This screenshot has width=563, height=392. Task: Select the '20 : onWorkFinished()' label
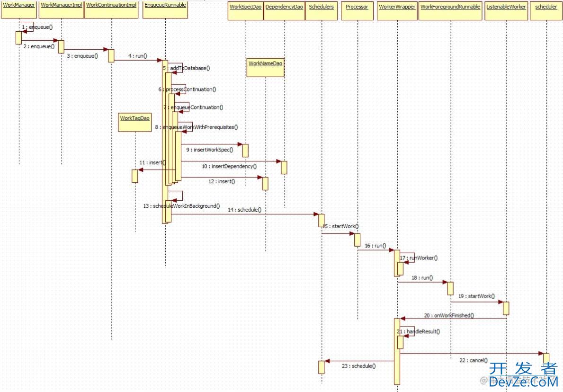(449, 315)
